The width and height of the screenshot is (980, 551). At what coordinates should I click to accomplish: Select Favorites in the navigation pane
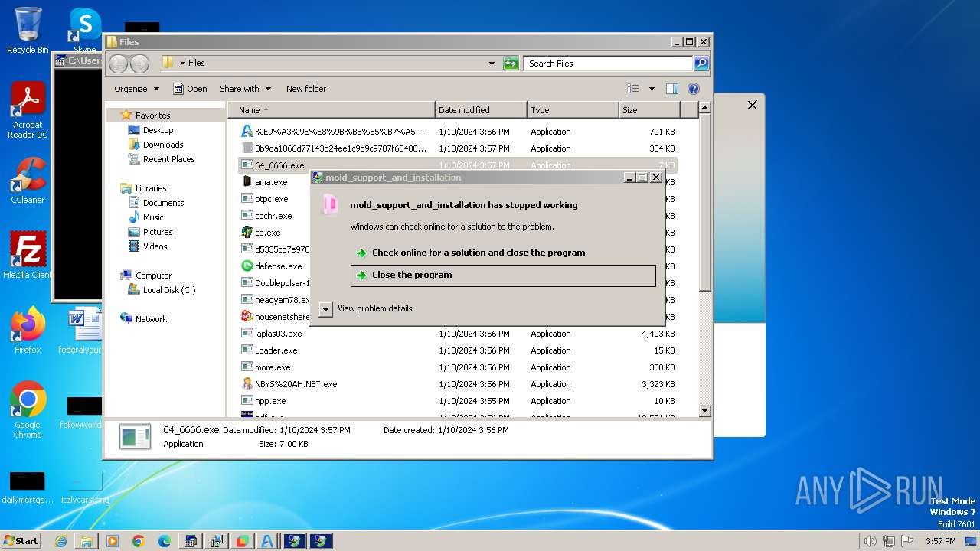[153, 116]
